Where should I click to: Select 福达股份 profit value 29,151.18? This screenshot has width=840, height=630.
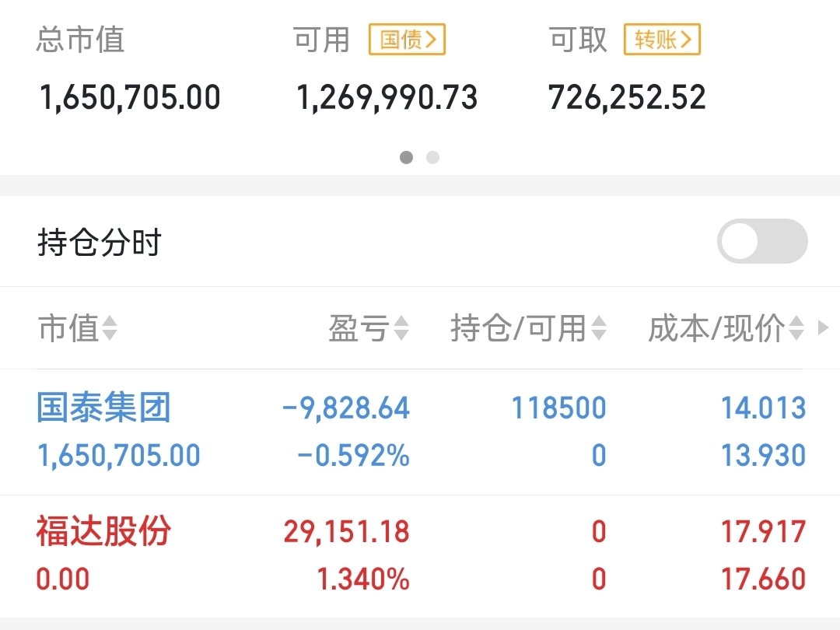point(347,532)
